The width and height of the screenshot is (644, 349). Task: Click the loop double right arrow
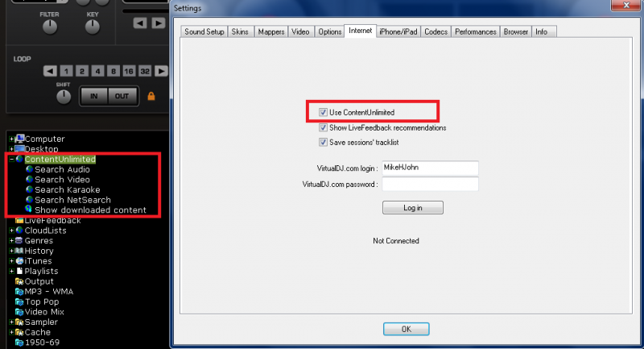161,71
